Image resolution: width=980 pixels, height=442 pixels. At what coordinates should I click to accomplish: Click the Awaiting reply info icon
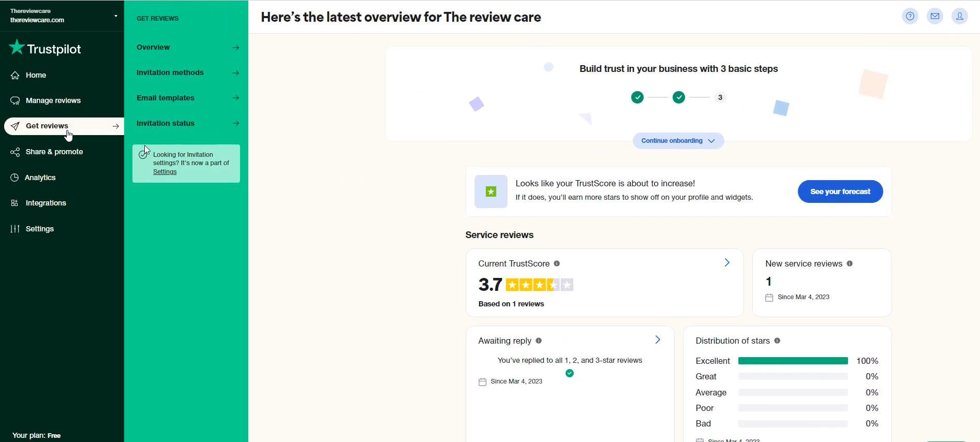tap(539, 341)
